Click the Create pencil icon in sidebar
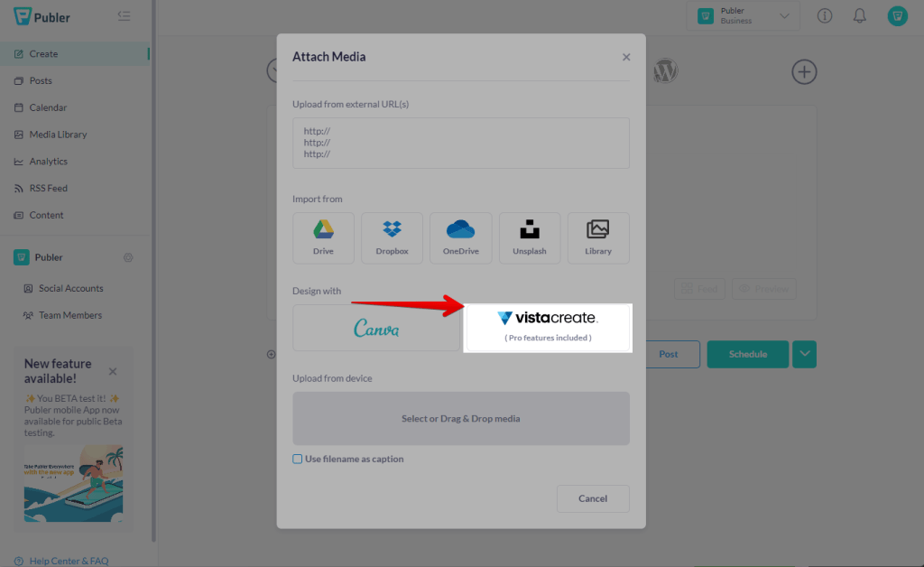This screenshot has height=567, width=924. click(19, 53)
